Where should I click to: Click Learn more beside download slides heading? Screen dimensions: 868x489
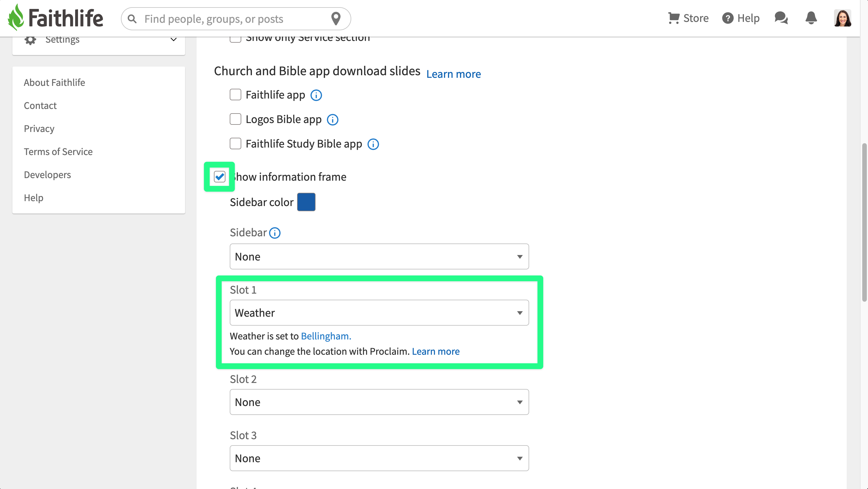pyautogui.click(x=453, y=74)
